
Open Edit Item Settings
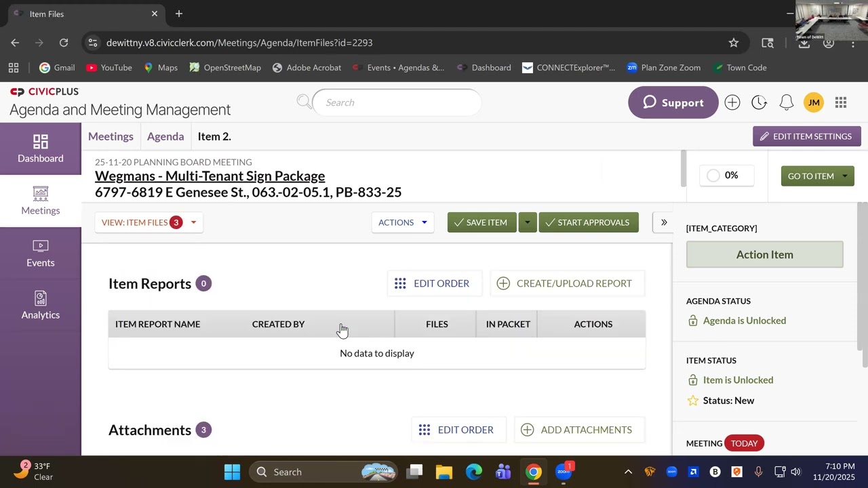807,136
